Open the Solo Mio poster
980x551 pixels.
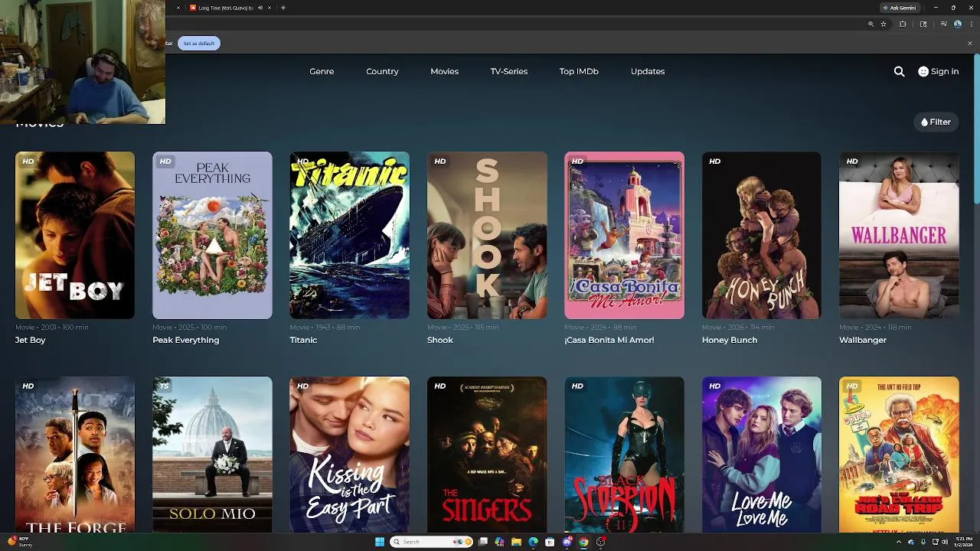click(x=212, y=455)
